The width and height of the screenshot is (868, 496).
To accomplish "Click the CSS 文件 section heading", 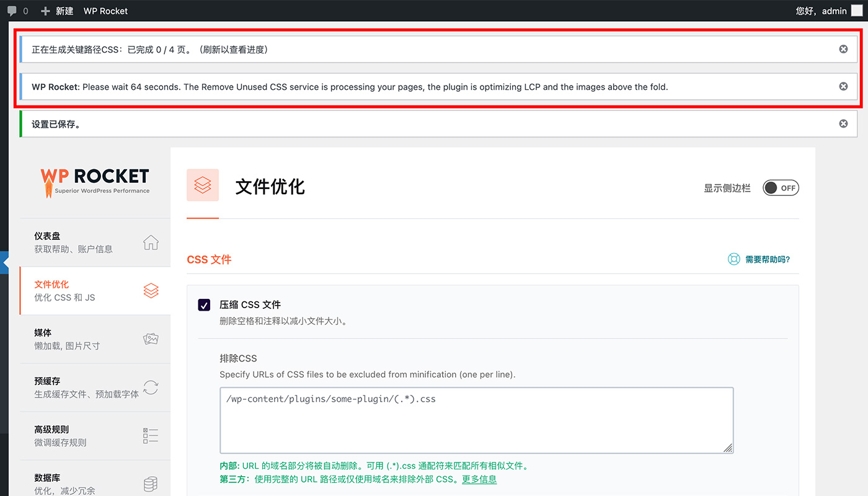I will pyautogui.click(x=209, y=260).
